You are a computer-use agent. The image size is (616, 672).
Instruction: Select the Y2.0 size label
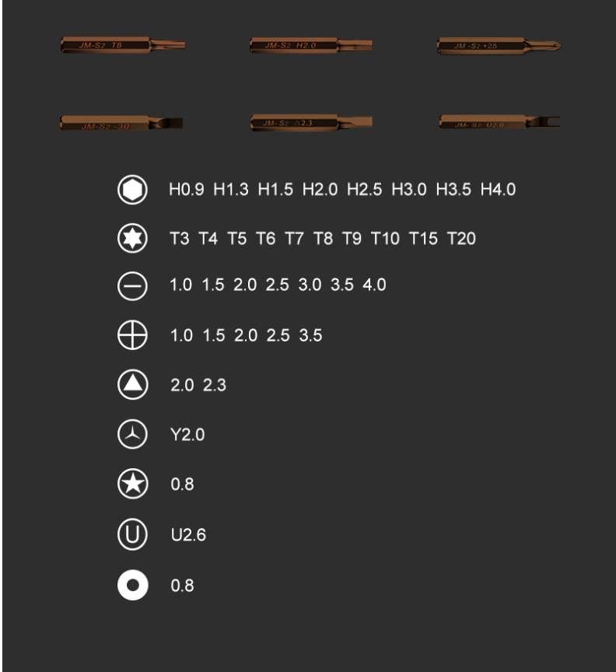coord(187,435)
